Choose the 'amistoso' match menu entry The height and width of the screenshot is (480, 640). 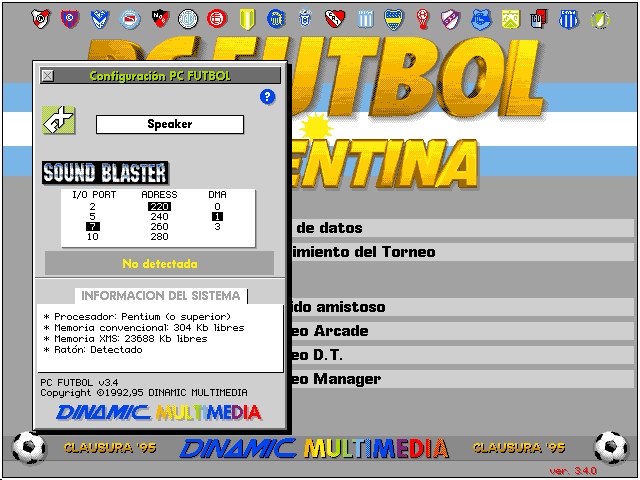pos(462,307)
